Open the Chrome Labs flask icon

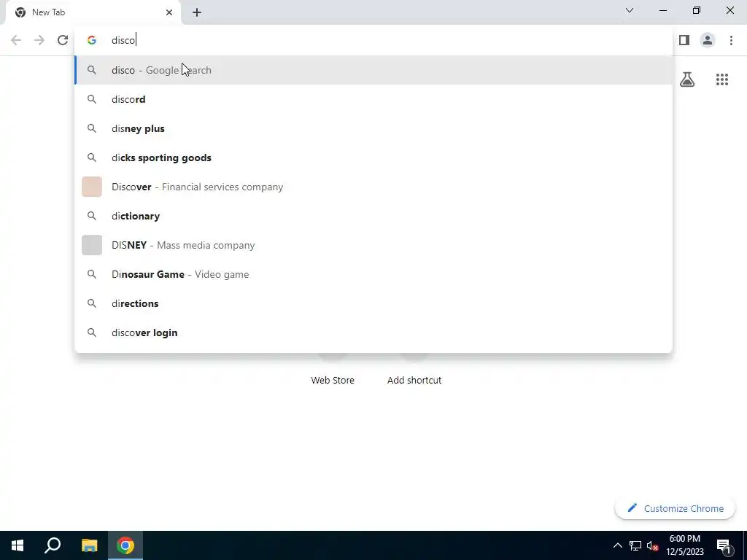click(687, 79)
